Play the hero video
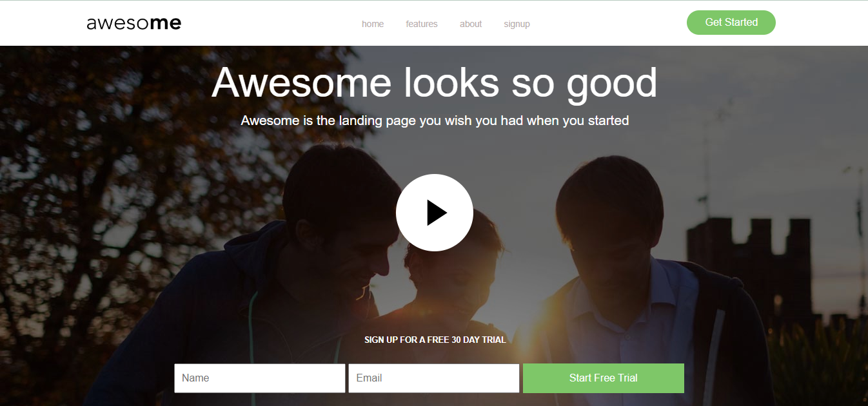The height and width of the screenshot is (406, 868). (x=435, y=213)
